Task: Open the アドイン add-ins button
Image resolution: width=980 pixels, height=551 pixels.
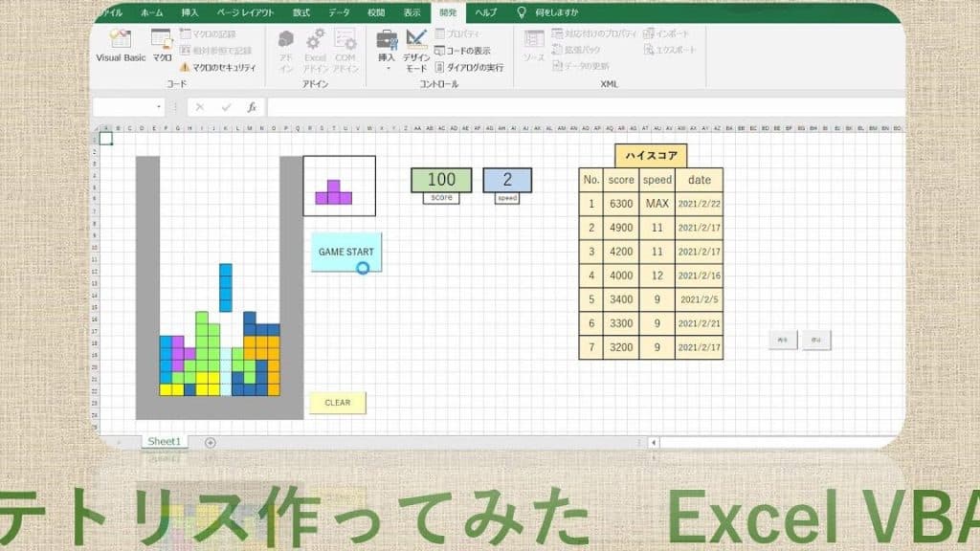Action: [x=286, y=52]
